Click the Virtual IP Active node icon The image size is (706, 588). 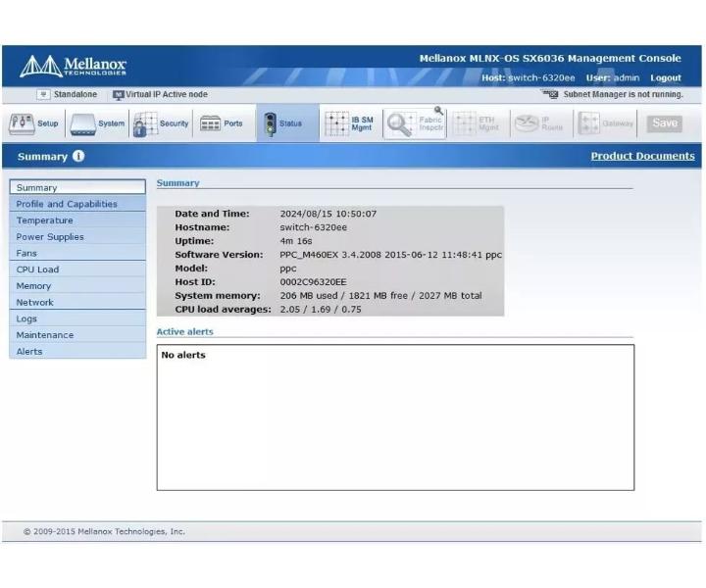pyautogui.click(x=118, y=94)
